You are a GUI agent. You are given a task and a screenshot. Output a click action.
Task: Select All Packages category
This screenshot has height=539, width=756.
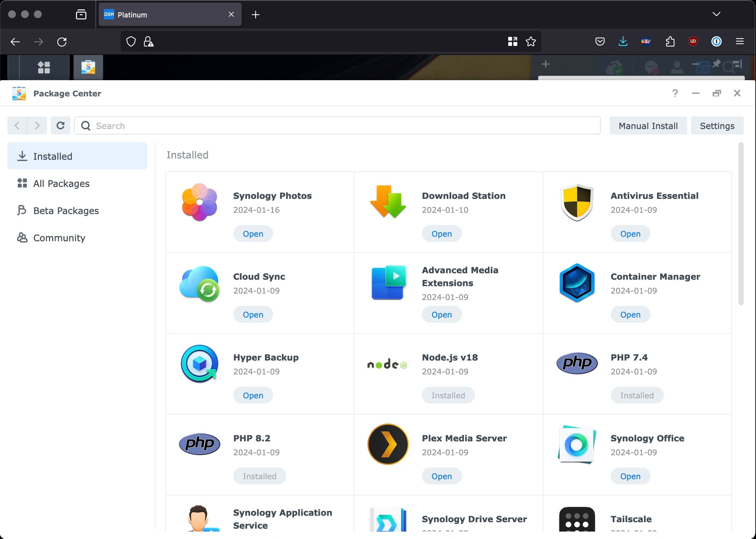coord(61,183)
